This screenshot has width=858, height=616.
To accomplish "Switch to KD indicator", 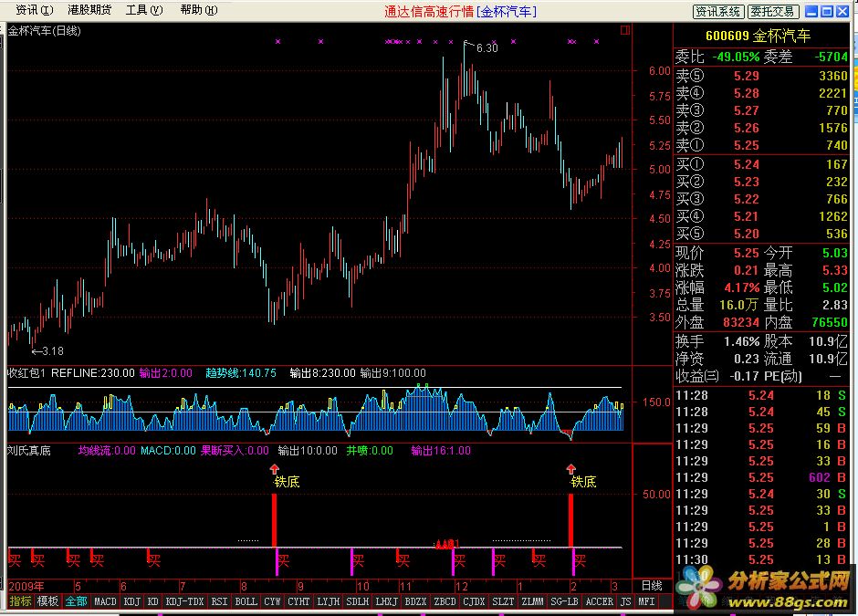I will [152, 601].
